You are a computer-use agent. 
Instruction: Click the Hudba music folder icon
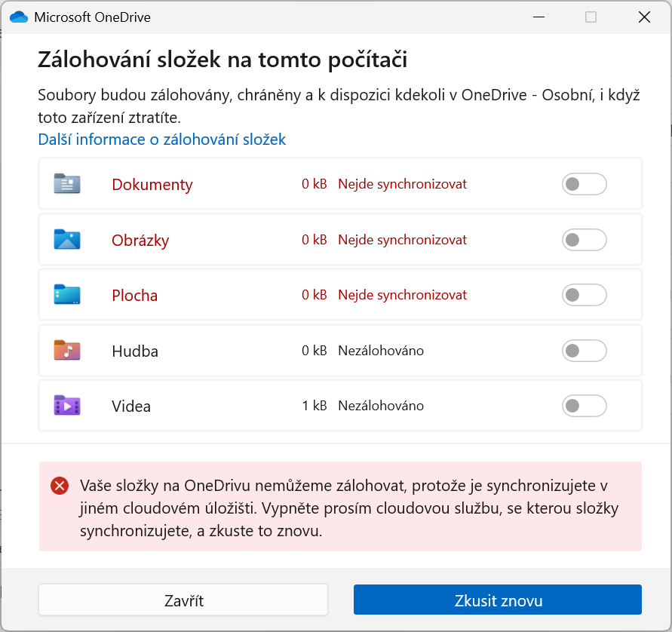point(67,351)
